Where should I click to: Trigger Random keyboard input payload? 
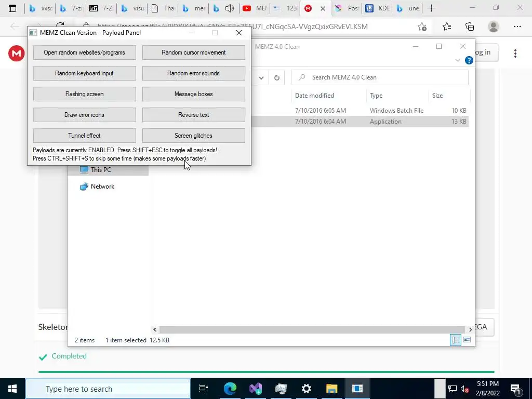click(x=85, y=73)
